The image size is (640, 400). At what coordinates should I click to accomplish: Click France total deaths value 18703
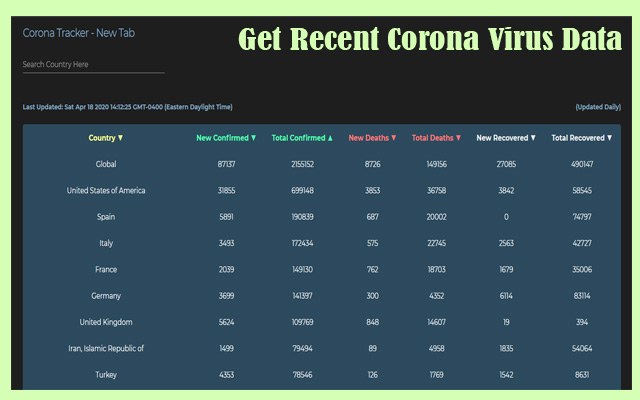click(x=437, y=269)
